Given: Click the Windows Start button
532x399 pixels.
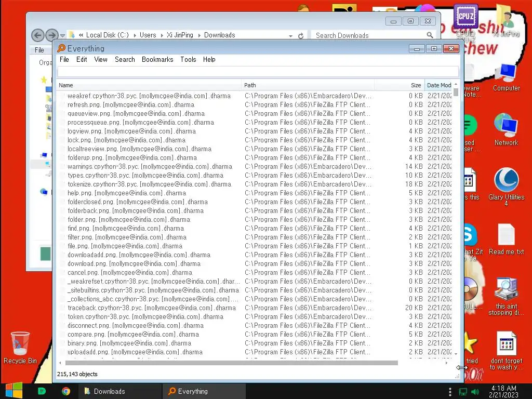Looking at the screenshot, I should click(14, 391).
